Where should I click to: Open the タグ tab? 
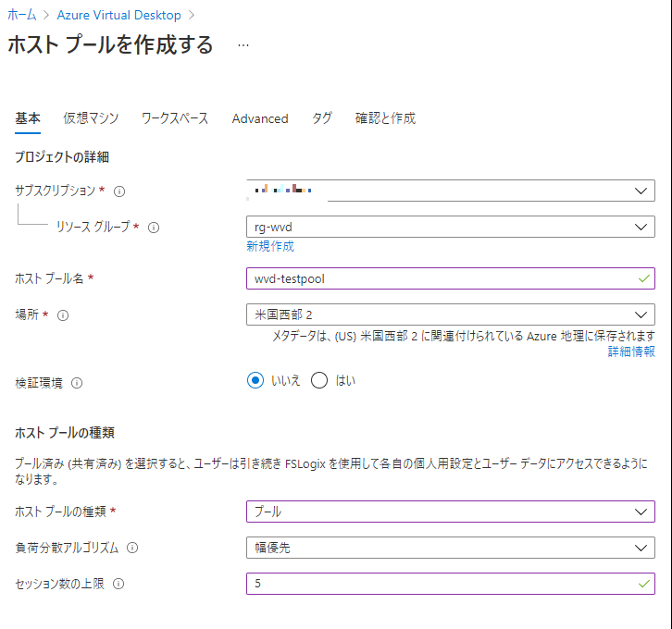pos(321,118)
